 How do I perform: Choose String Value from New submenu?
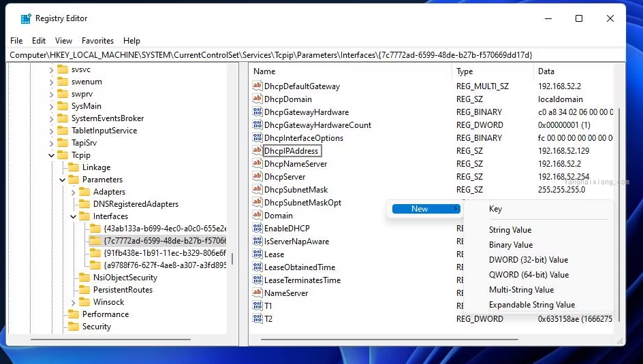(538, 230)
